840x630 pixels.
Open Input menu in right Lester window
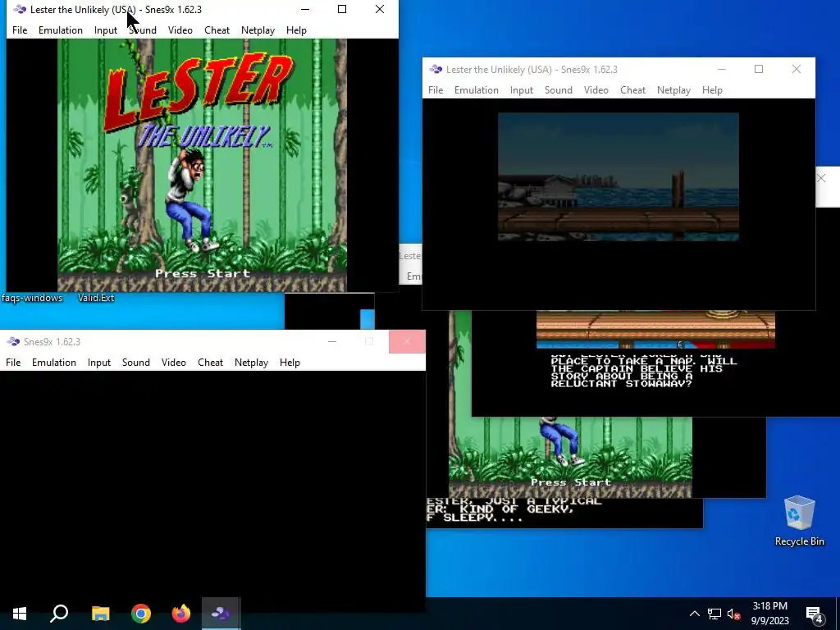[x=521, y=90]
